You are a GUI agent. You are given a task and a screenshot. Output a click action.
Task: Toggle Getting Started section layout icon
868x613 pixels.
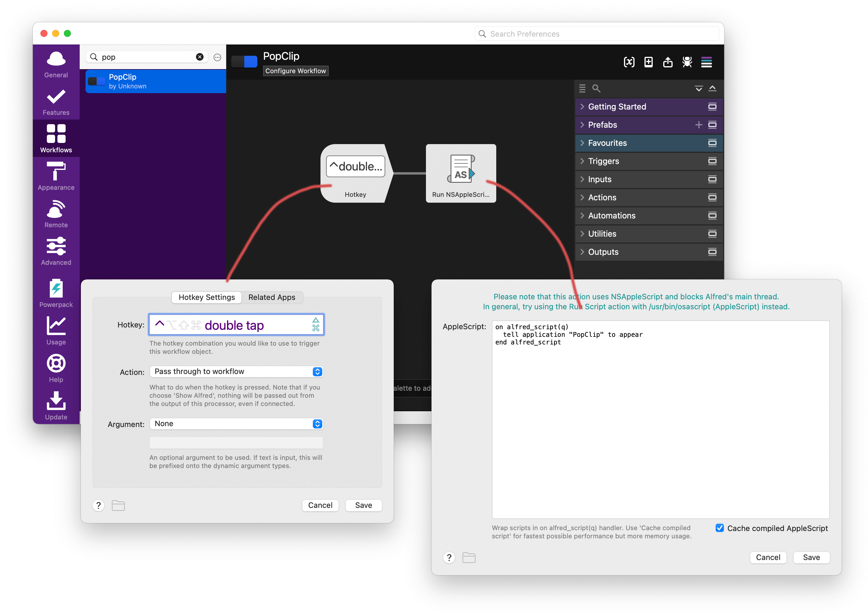(x=712, y=107)
